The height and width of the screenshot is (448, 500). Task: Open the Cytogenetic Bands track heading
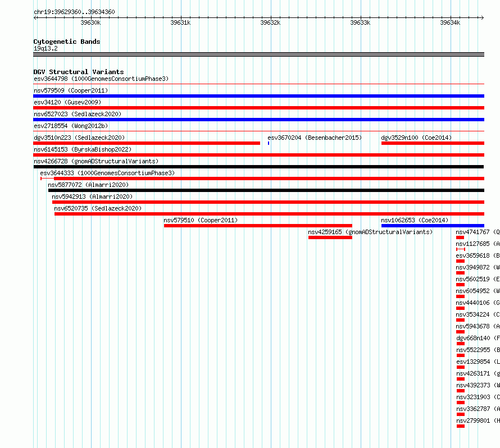(x=67, y=42)
